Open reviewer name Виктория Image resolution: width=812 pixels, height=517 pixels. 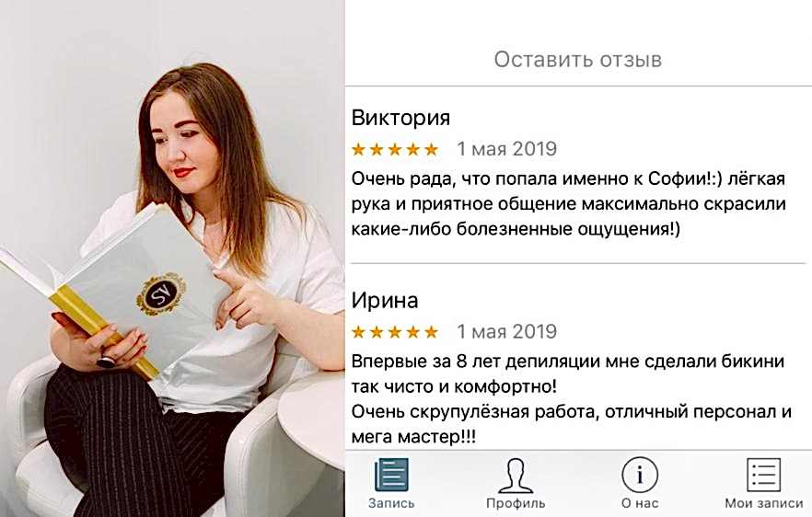click(400, 118)
